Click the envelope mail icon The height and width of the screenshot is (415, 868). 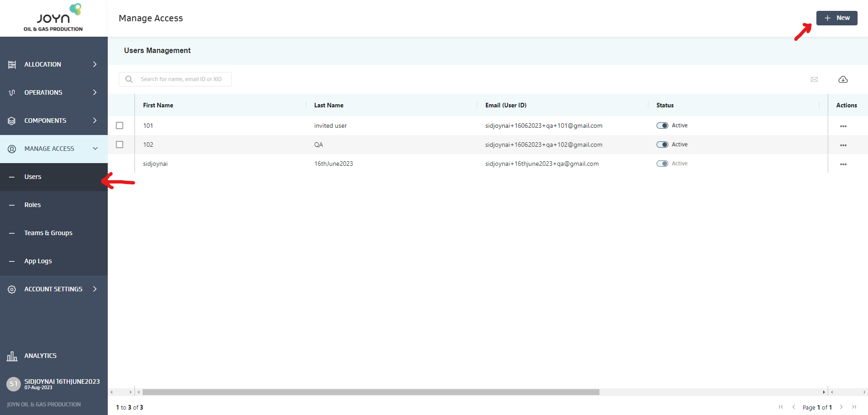814,80
